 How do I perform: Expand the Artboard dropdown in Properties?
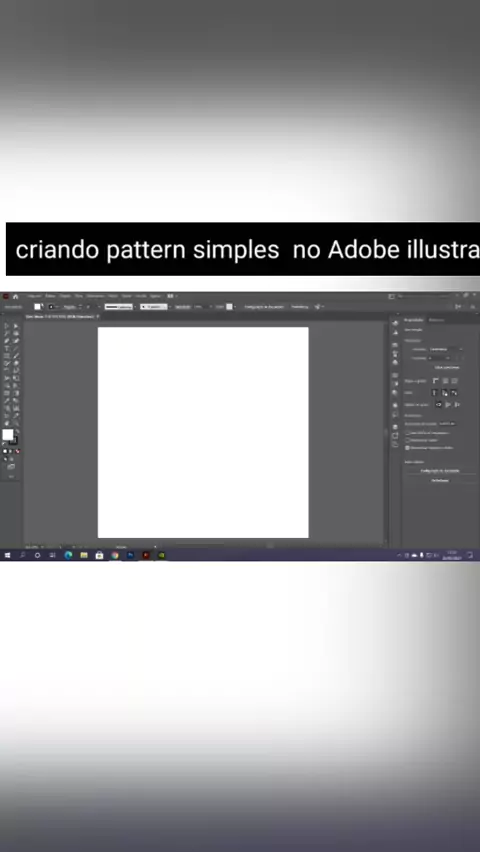pyautogui.click(x=440, y=358)
